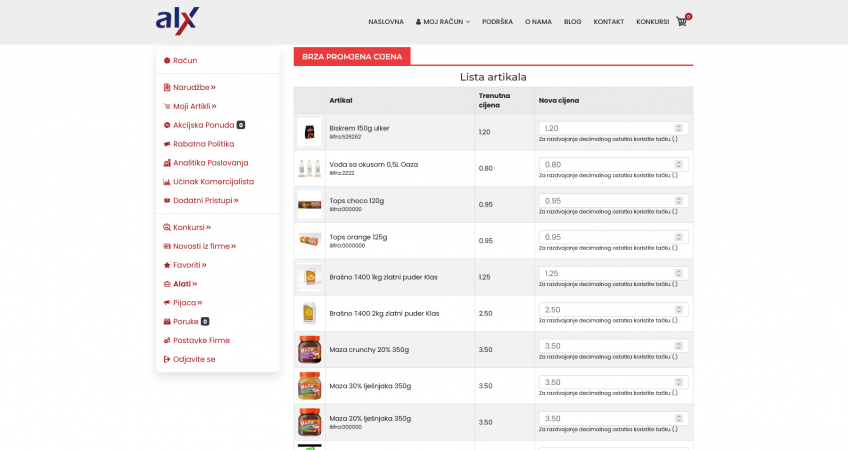Open the shopping cart icon
This screenshot has height=450, width=848.
pos(681,22)
